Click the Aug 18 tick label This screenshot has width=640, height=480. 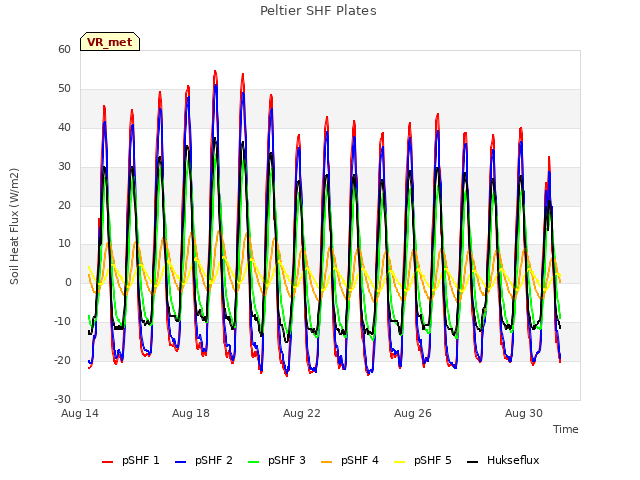[191, 413]
